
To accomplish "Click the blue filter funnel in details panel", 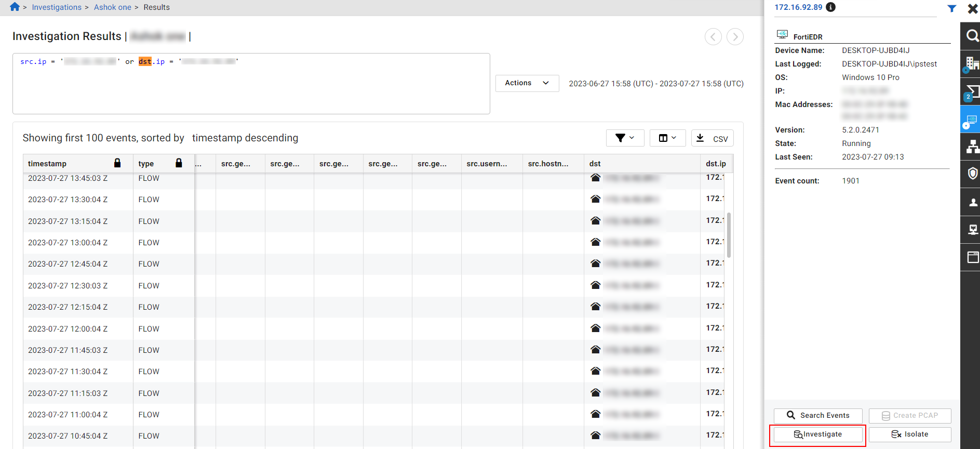I will click(x=951, y=8).
